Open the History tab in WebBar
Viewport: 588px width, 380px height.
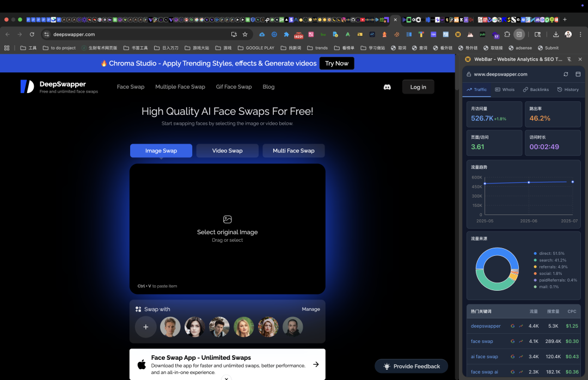[x=568, y=90]
